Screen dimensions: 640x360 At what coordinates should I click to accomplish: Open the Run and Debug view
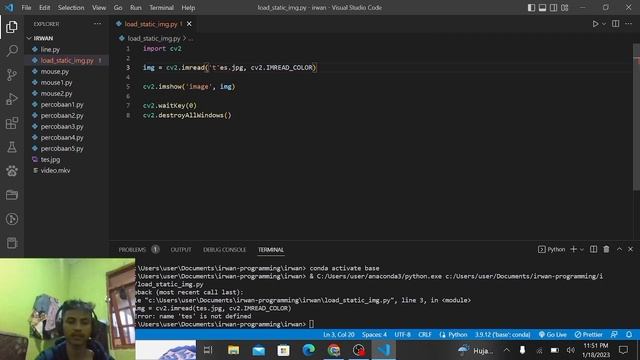[12, 99]
